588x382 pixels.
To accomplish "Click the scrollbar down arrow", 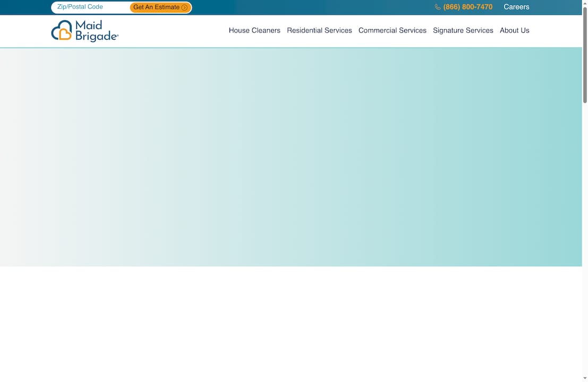I will pos(585,379).
